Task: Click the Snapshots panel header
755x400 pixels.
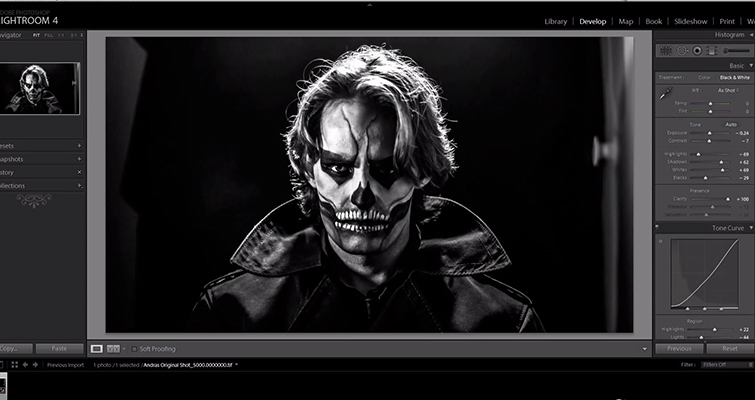Action: (x=42, y=159)
